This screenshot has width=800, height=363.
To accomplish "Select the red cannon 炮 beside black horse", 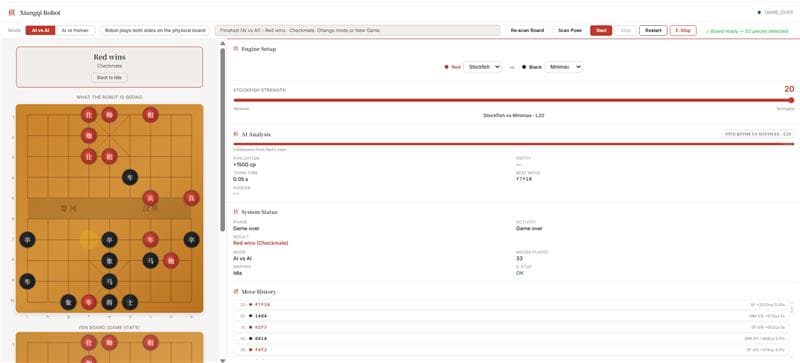I will [171, 260].
